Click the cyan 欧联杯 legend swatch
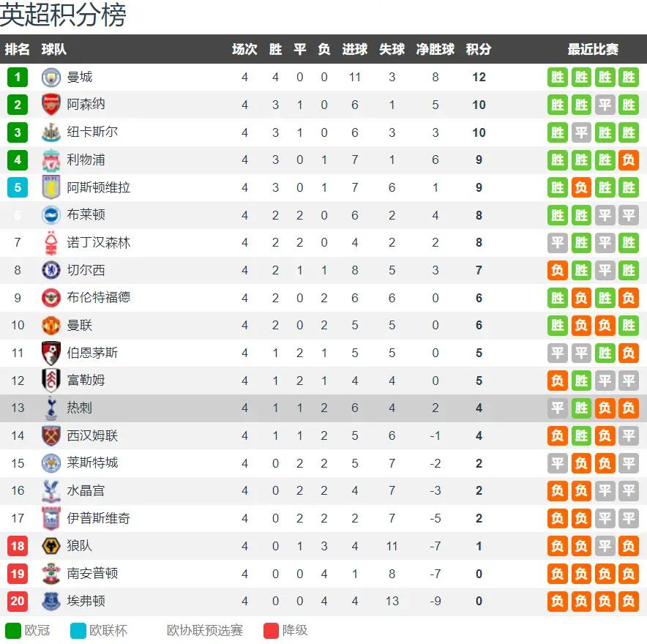Screen dimensions: 647x644 pyautogui.click(x=78, y=630)
